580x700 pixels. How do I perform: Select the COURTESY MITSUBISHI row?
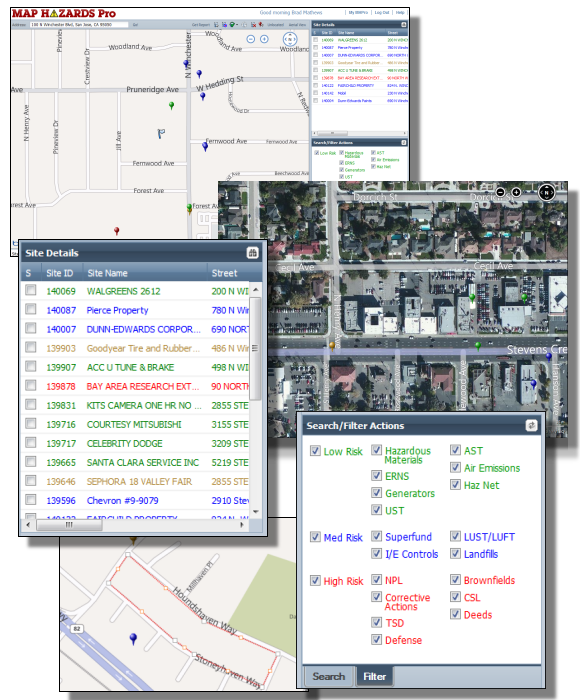coord(136,424)
